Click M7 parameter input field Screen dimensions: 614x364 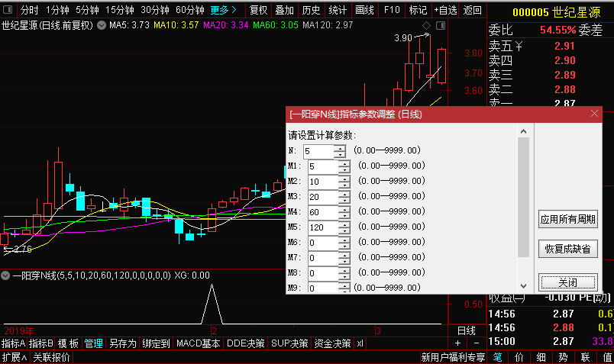pos(324,258)
